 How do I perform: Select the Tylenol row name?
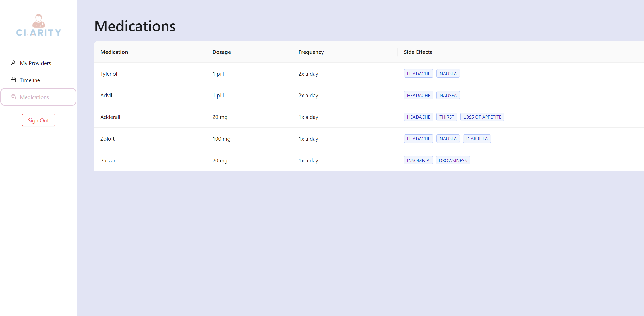(x=109, y=74)
